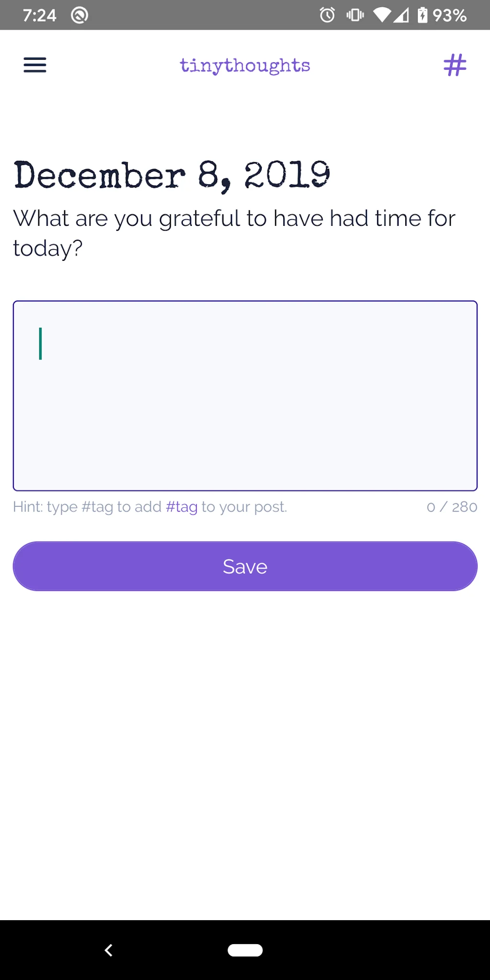490x980 pixels.
Task: Tap the 7:24 clock in the status bar
Action: pos(40,15)
